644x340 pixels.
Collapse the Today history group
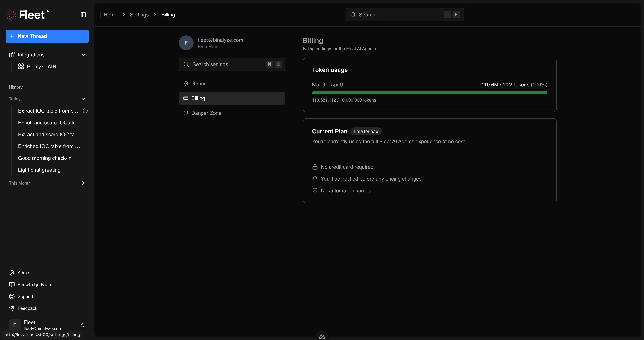[x=83, y=99]
